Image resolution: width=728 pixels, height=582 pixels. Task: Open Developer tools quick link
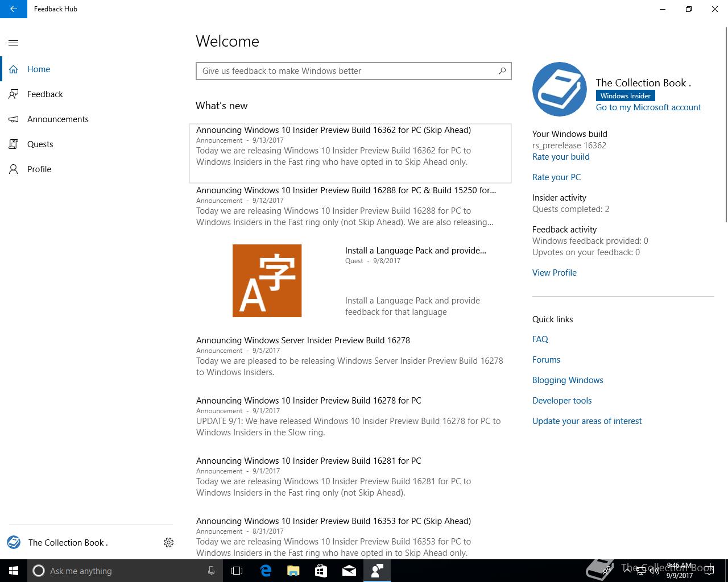562,401
